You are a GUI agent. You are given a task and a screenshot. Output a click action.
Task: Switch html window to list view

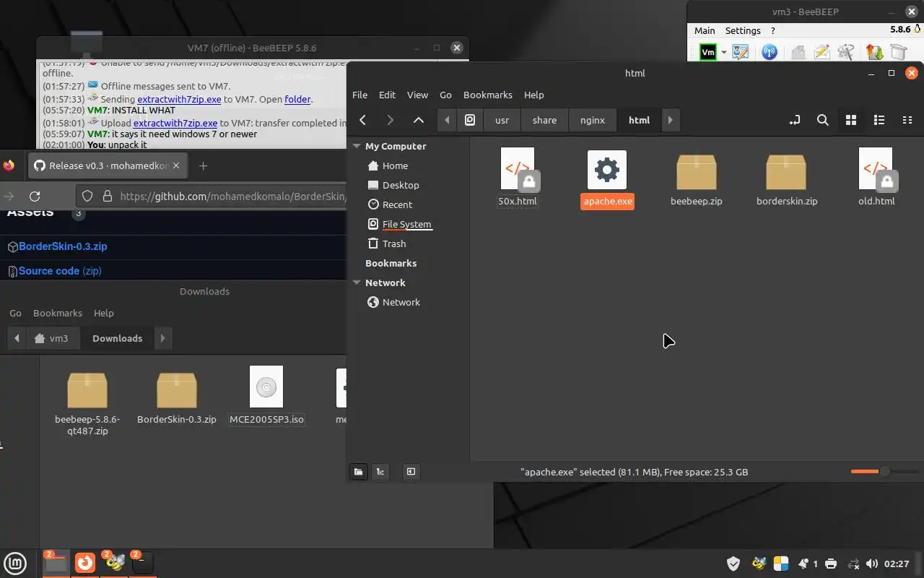tap(879, 120)
